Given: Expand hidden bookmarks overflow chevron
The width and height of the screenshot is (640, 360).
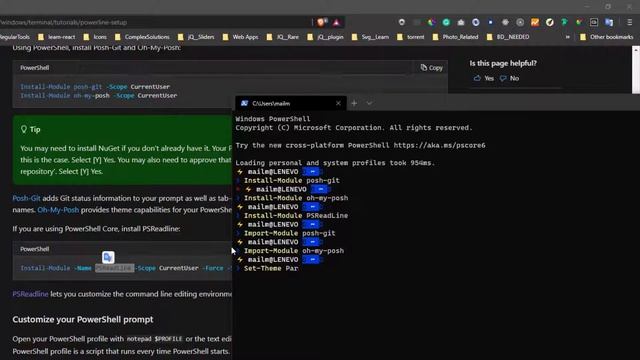Looking at the screenshot, I should point(567,37).
